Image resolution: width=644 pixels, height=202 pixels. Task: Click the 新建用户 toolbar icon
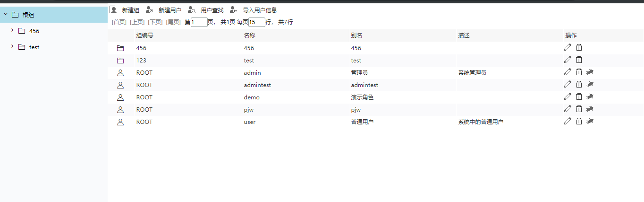[149, 9]
